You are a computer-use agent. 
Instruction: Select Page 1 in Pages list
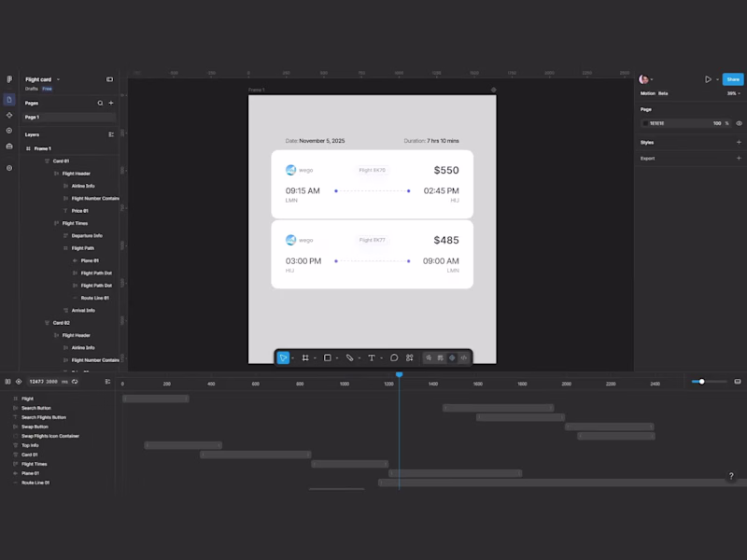pos(68,118)
